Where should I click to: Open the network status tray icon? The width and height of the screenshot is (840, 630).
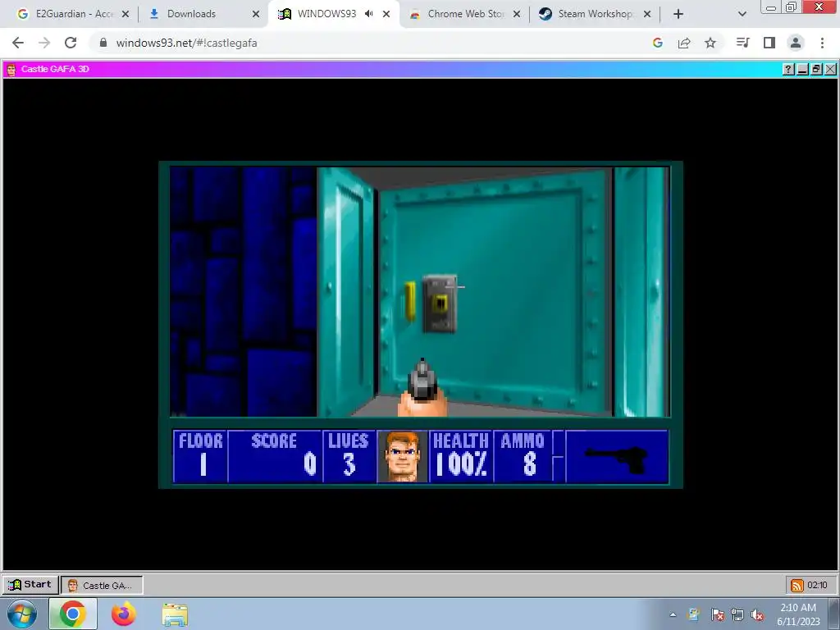(737, 614)
